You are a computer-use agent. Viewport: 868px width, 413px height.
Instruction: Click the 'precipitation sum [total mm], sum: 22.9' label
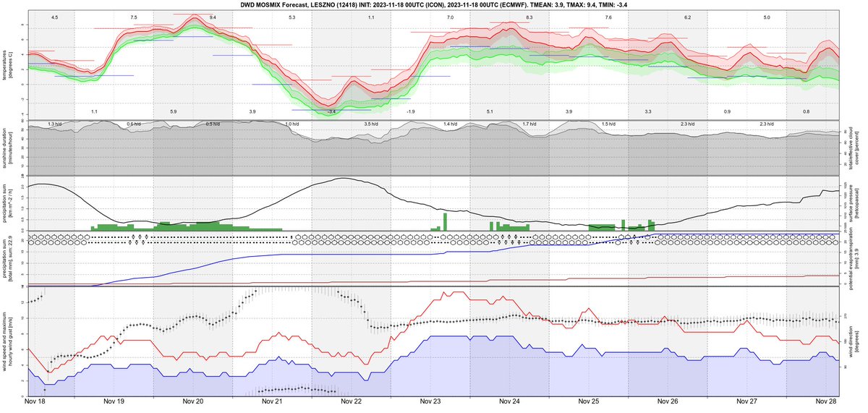[x=7, y=258]
